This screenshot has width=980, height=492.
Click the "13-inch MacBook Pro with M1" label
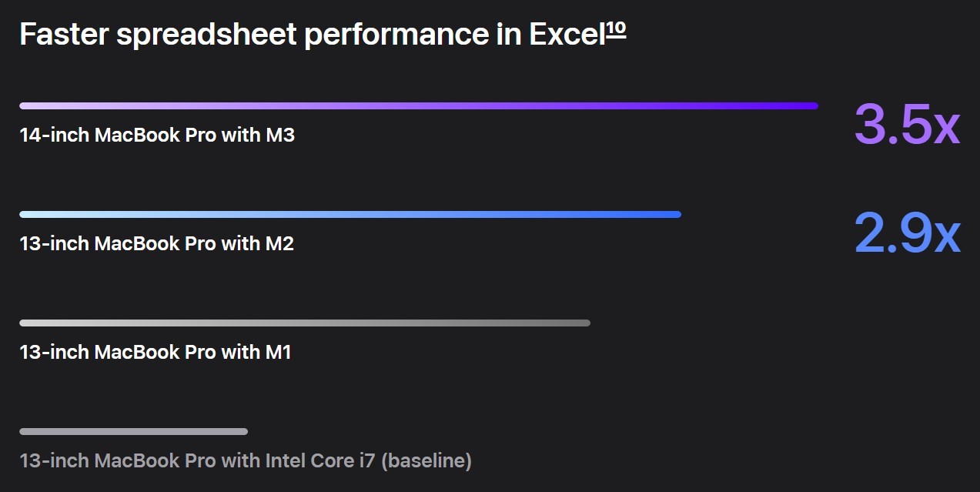pyautogui.click(x=156, y=353)
